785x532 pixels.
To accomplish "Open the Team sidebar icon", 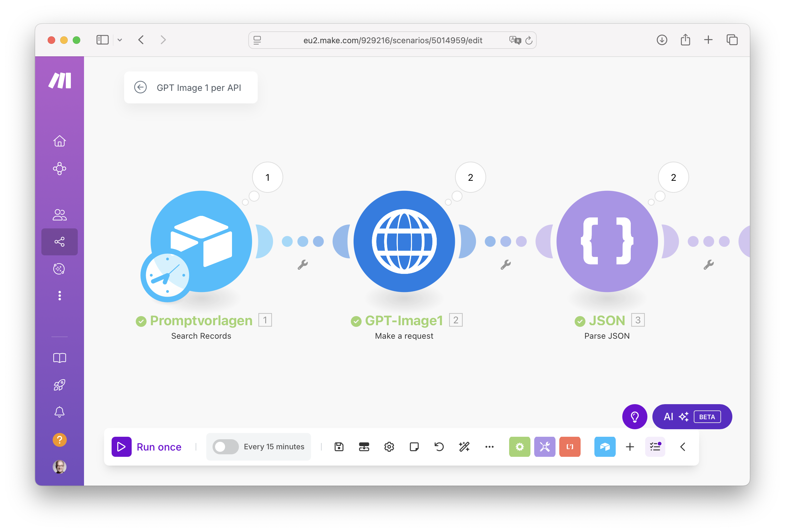I will (60, 215).
